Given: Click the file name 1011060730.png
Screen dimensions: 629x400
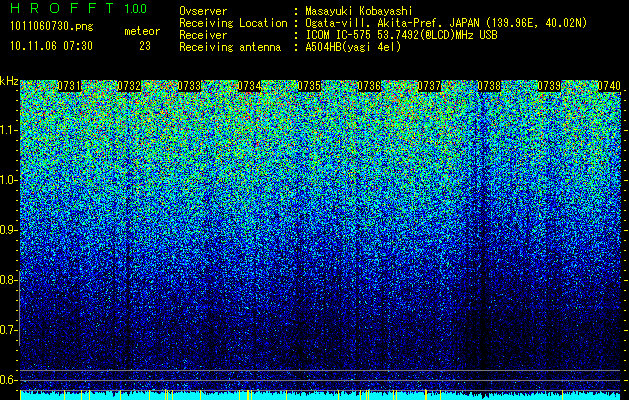Looking at the screenshot, I should (52, 27).
